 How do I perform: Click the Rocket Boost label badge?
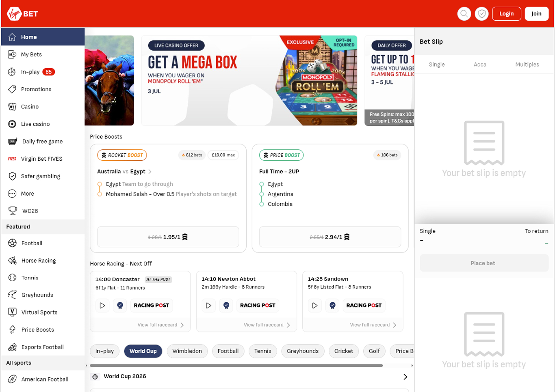point(122,155)
